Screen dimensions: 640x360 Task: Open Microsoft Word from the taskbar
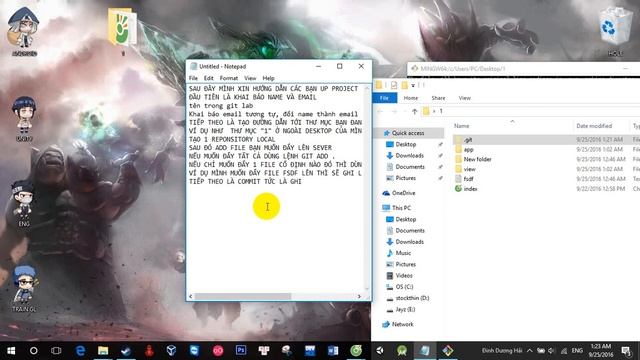[333, 351]
